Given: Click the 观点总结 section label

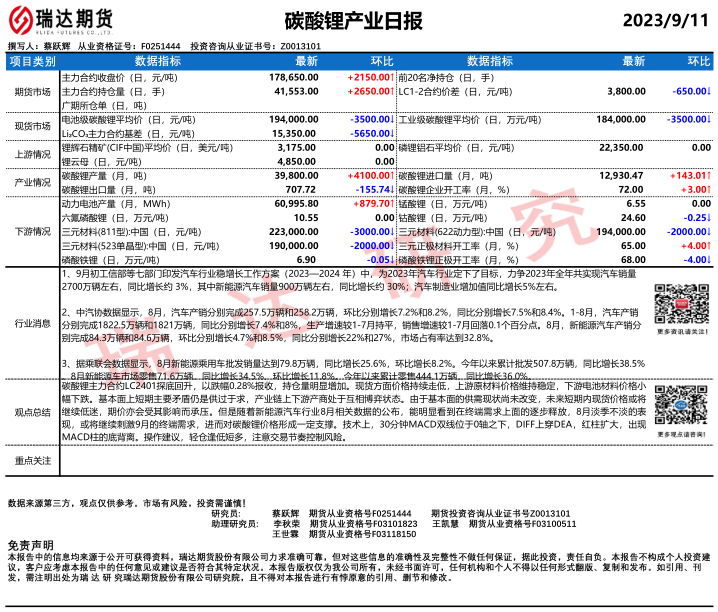Looking at the screenshot, I should tap(32, 411).
